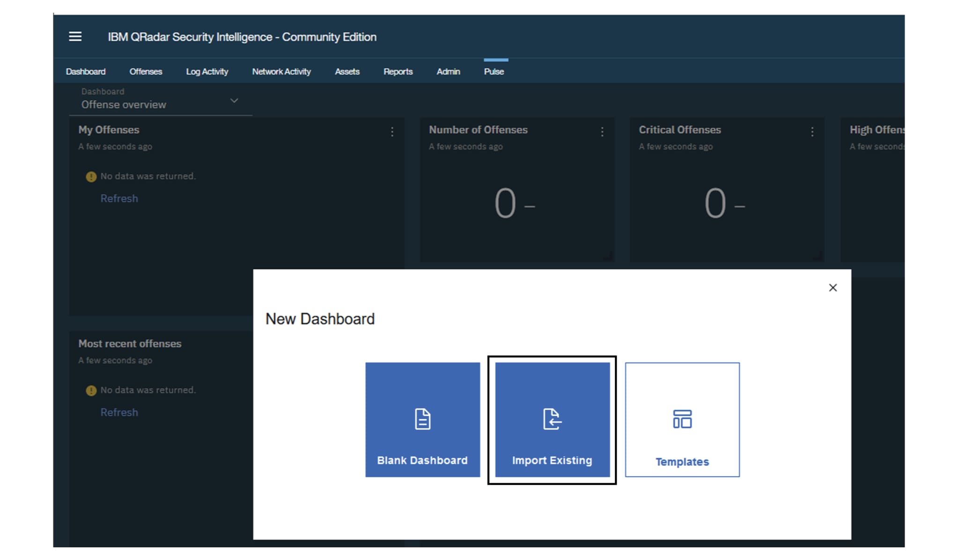Collapse the New Dashboard dialog via the X
This screenshot has width=958, height=560.
coord(833,287)
